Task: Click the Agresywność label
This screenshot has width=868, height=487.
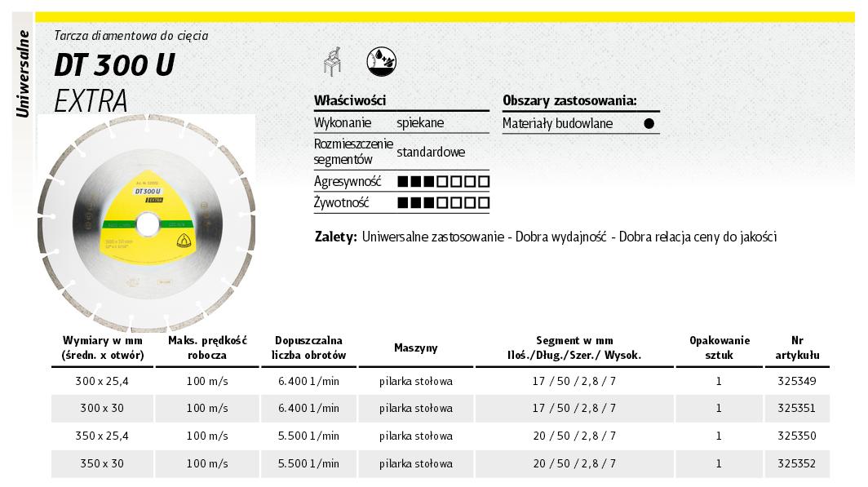Action: (348, 182)
